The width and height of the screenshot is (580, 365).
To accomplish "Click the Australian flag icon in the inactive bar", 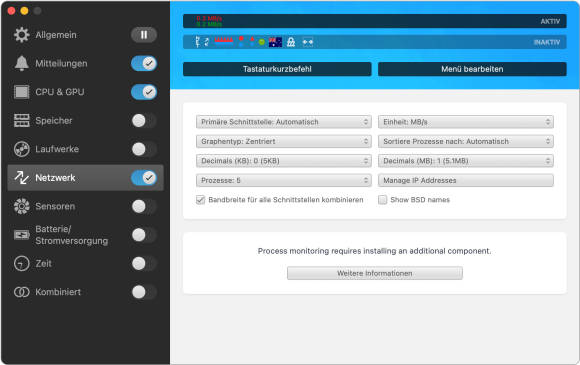I will (x=275, y=42).
